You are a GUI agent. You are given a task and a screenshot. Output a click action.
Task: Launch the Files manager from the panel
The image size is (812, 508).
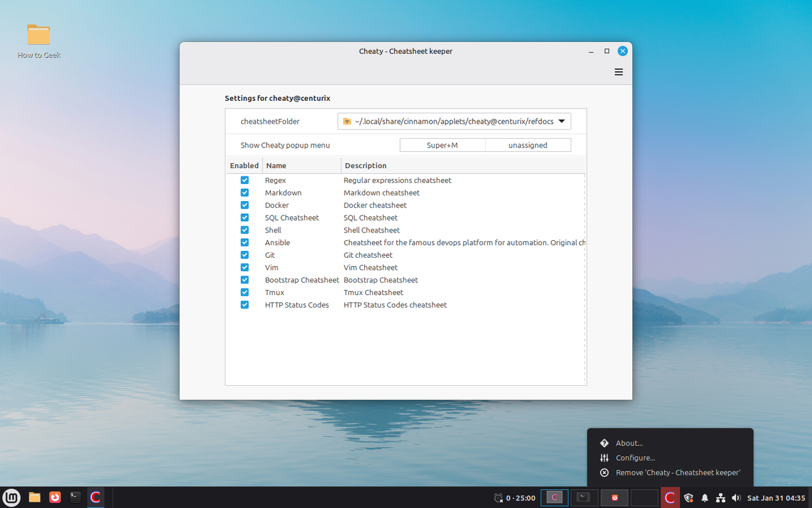35,497
